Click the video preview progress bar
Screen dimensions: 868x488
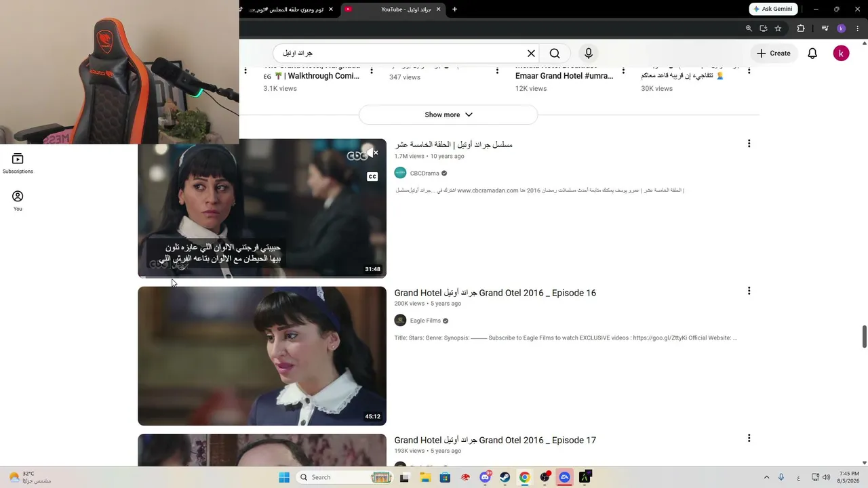tap(262, 277)
